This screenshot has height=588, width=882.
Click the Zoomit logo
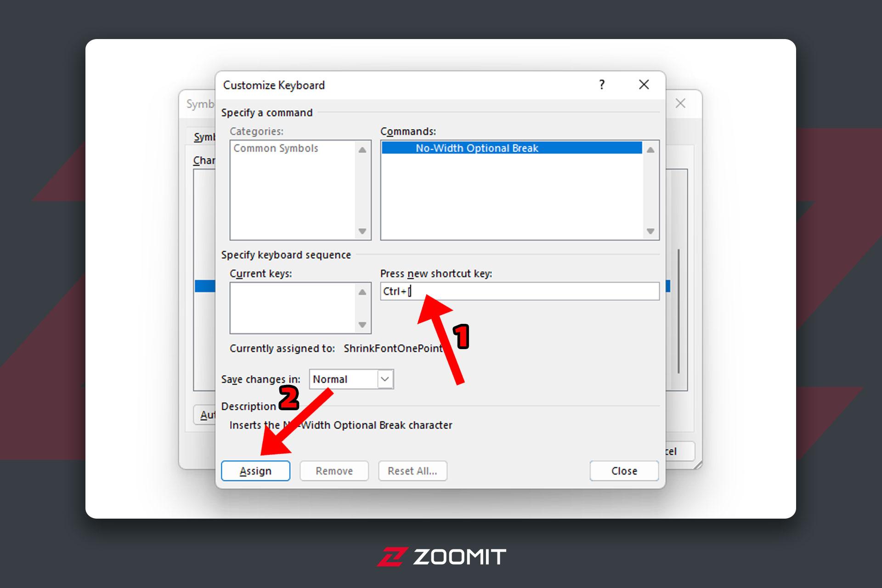pos(441,557)
